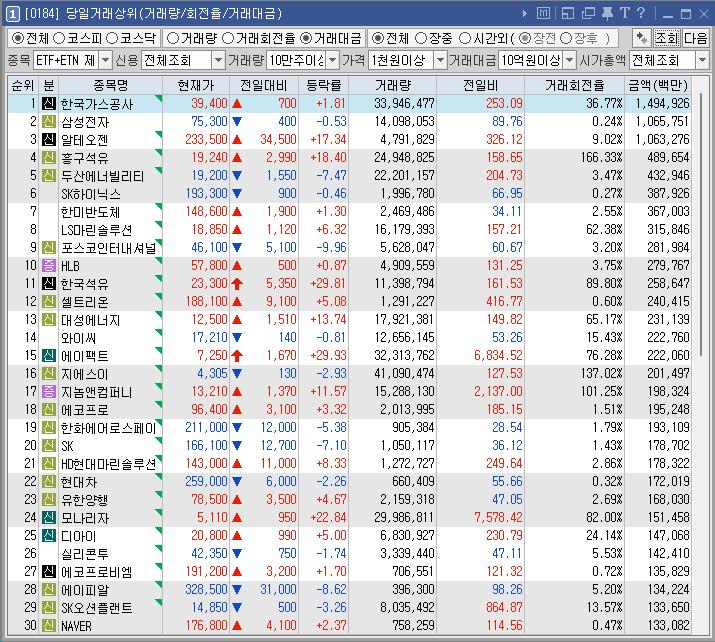Sort by the 등락률 column header
715x642 pixels.
coord(324,85)
